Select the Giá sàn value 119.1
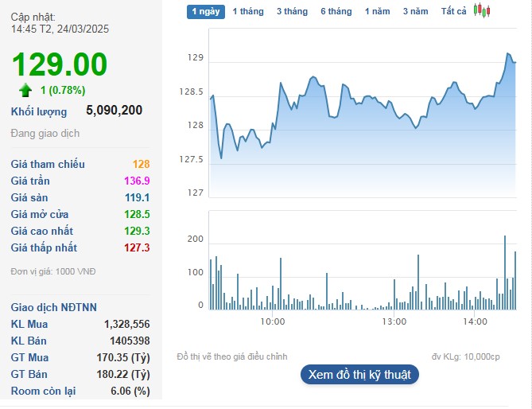The height and width of the screenshot is (409, 532). 137,197
